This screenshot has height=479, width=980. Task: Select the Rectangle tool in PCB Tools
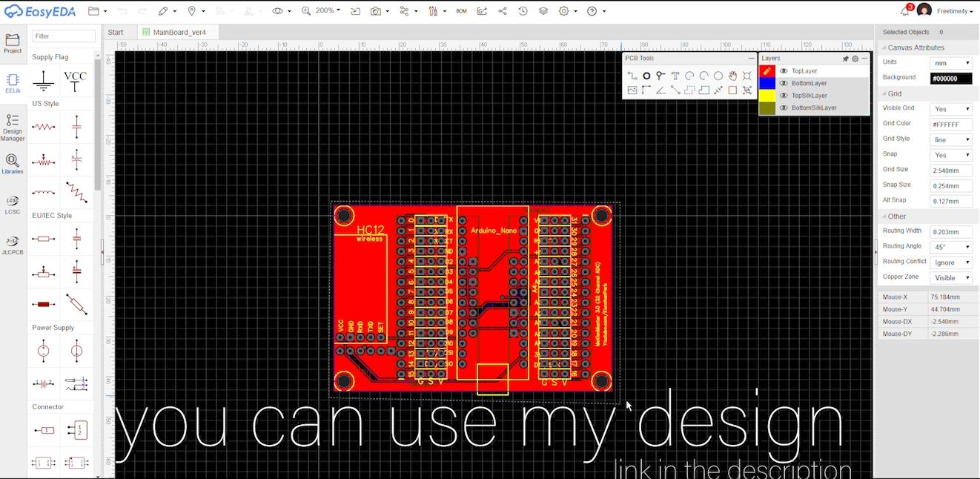tap(732, 90)
